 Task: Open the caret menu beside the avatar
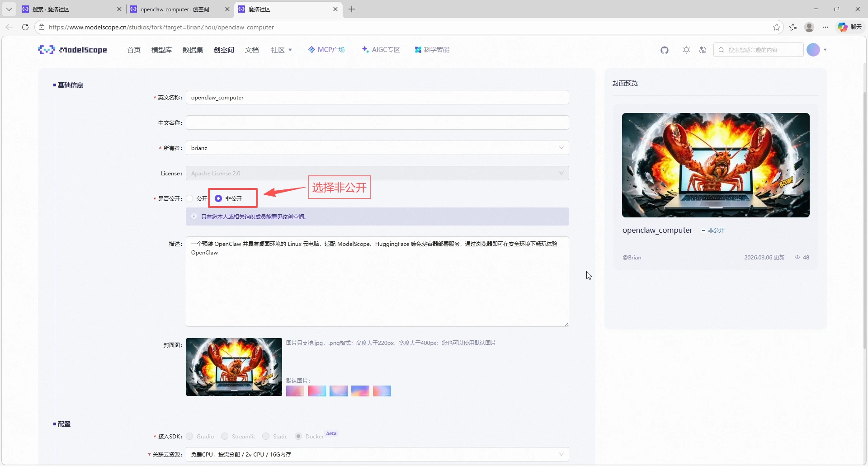pyautogui.click(x=825, y=50)
